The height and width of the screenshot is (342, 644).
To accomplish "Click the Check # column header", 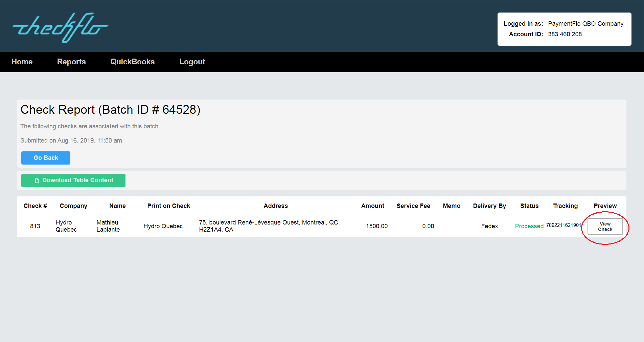I will (35, 206).
